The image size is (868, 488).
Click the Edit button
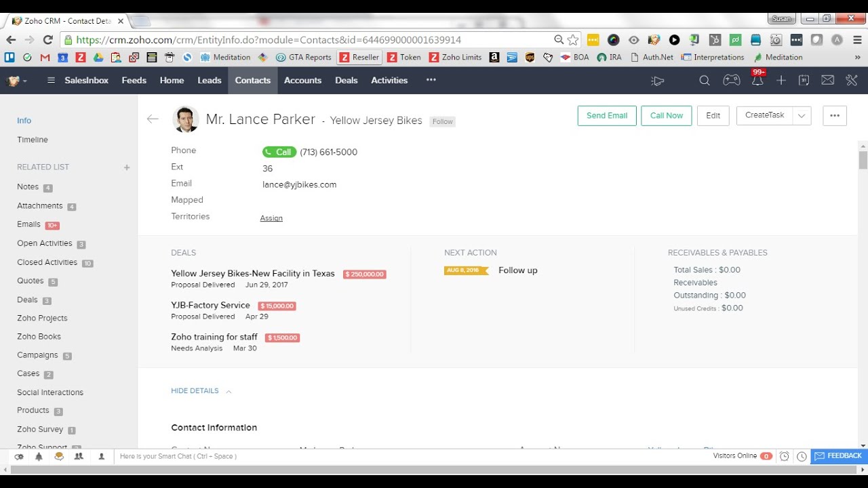pos(713,116)
